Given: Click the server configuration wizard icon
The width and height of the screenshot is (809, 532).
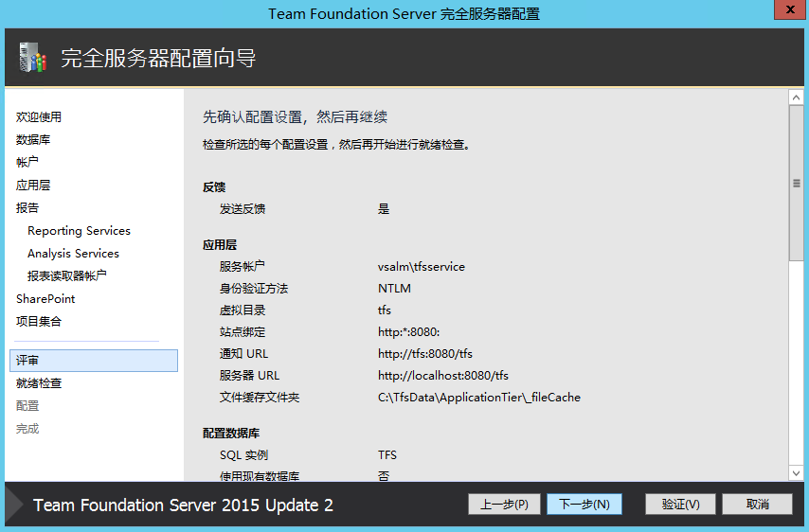Looking at the screenshot, I should (x=32, y=57).
